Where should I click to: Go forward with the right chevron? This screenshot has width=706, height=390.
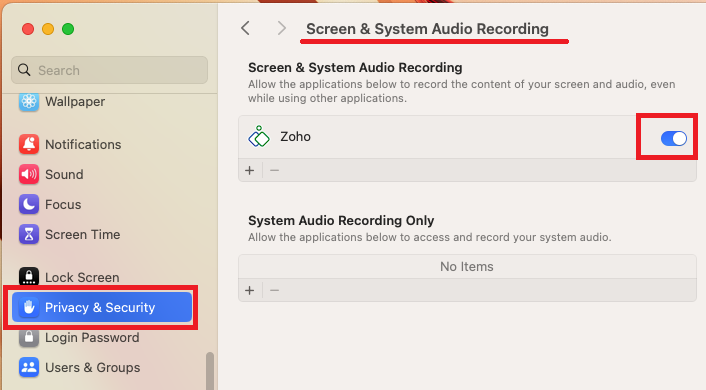(282, 28)
